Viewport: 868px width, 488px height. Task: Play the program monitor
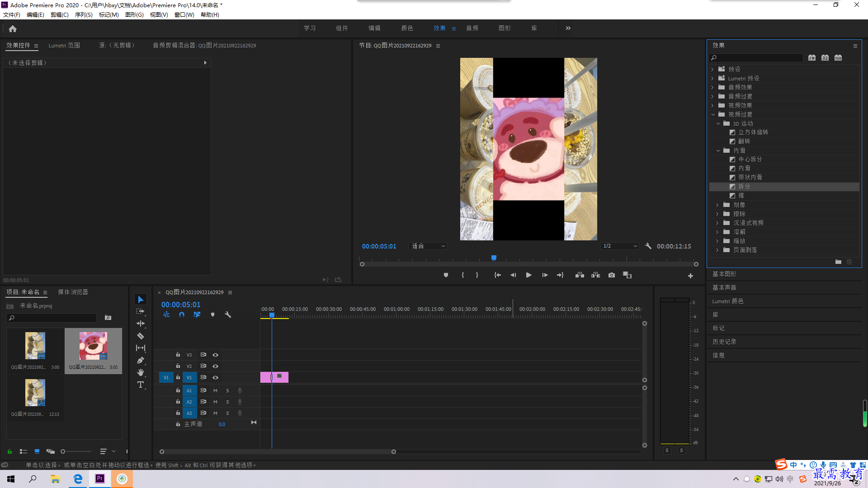point(528,275)
